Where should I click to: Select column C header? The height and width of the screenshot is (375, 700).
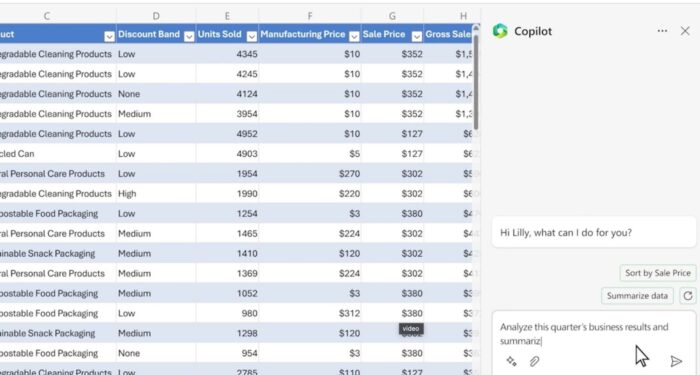click(x=47, y=16)
